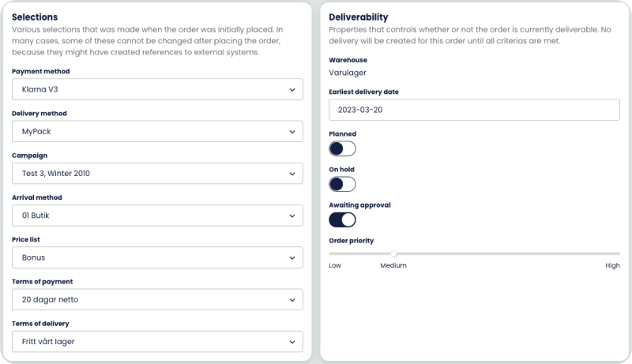Click the Earliest delivery date field
Viewport: 632px width, 364px height.
pos(474,110)
